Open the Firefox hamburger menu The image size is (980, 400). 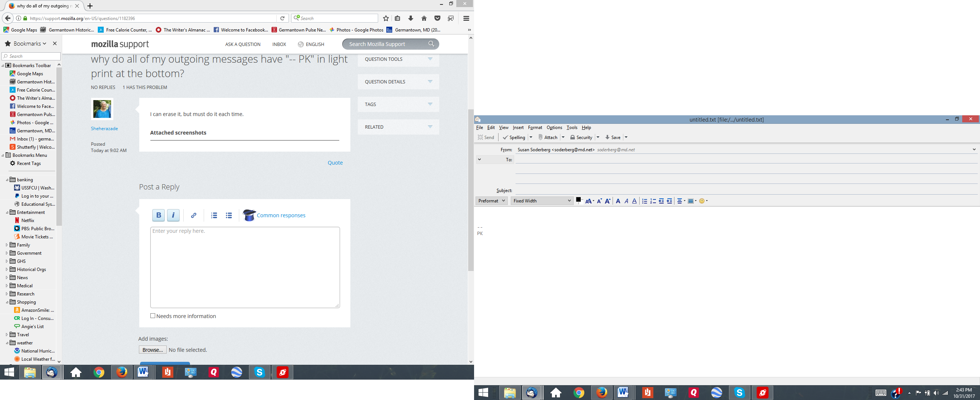tap(466, 18)
